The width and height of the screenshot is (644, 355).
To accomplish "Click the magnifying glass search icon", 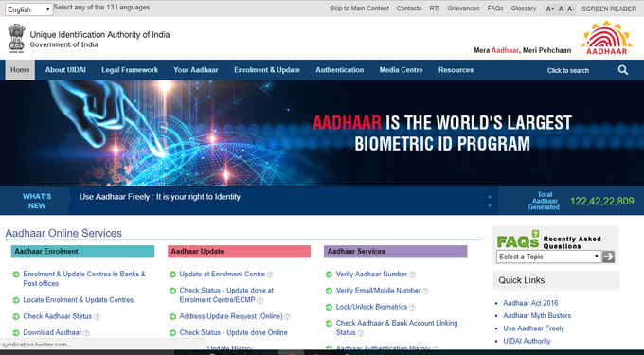I will (x=623, y=70).
